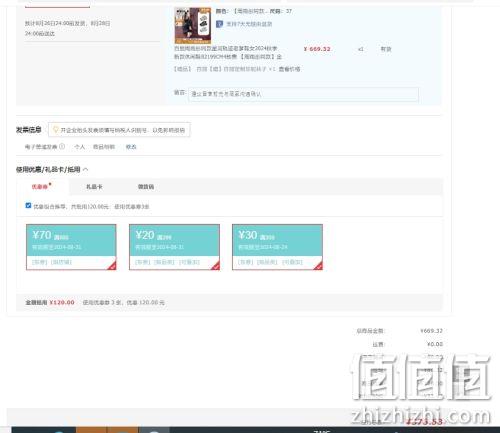Click the 修改 link for invoice info
Viewport: 500px width, 433px height.
pyautogui.click(x=131, y=147)
